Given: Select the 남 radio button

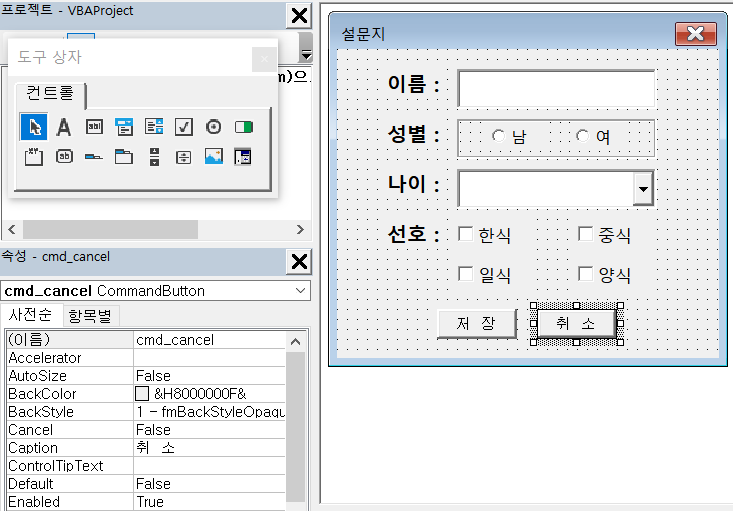Looking at the screenshot, I should [499, 136].
